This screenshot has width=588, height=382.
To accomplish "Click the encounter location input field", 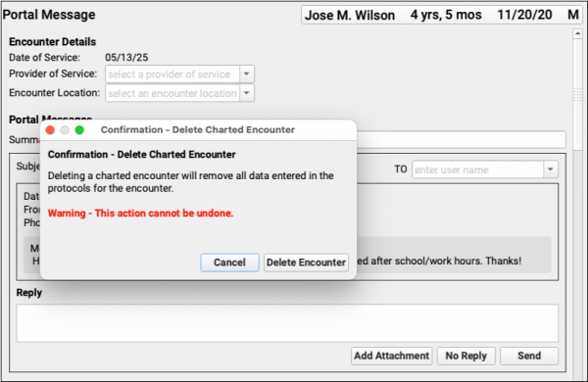I will tap(172, 93).
